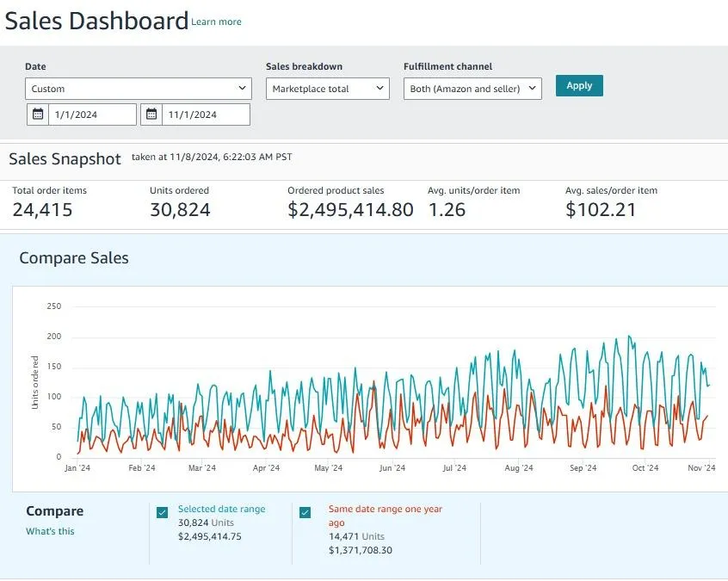This screenshot has height=581, width=728.
Task: Follow the Learn more link
Action: pos(216,22)
